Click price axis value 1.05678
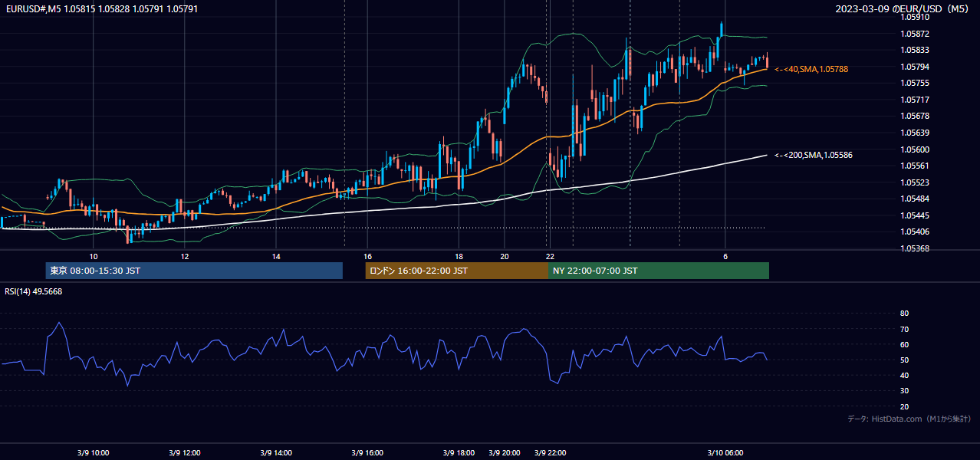The height and width of the screenshot is (460, 980). pos(914,116)
